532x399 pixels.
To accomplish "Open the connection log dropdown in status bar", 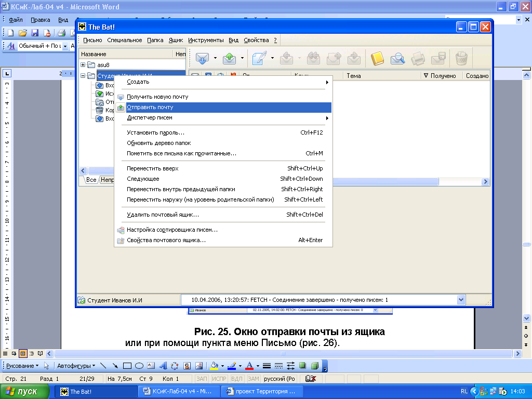I will pos(461,300).
